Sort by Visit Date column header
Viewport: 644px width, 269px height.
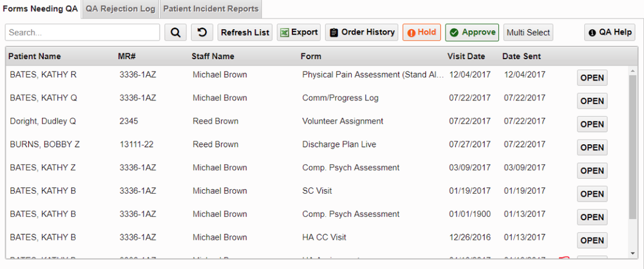point(466,57)
